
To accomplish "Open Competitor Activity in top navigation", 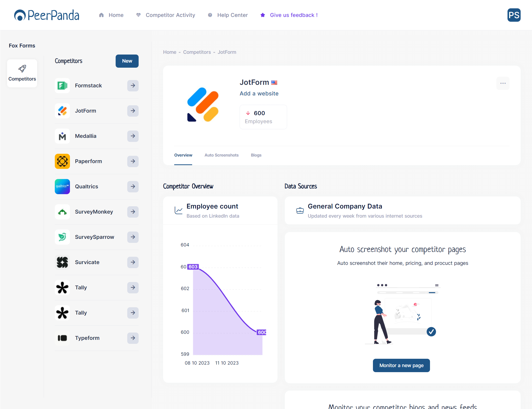I will pyautogui.click(x=170, y=15).
